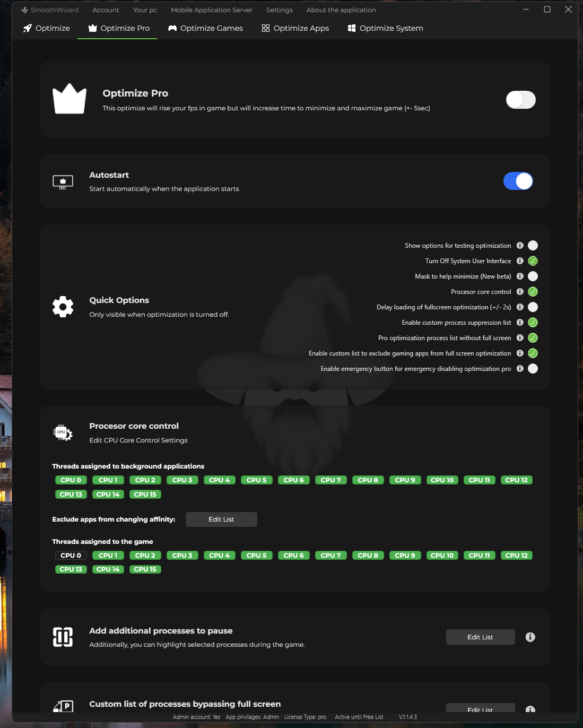The height and width of the screenshot is (728, 583).
Task: Disable Turn Off System User Interface
Action: (x=533, y=261)
